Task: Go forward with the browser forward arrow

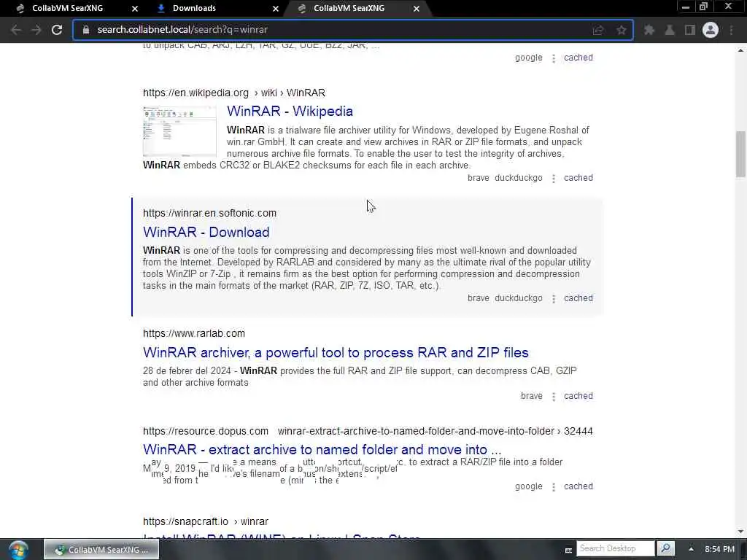Action: point(36,30)
